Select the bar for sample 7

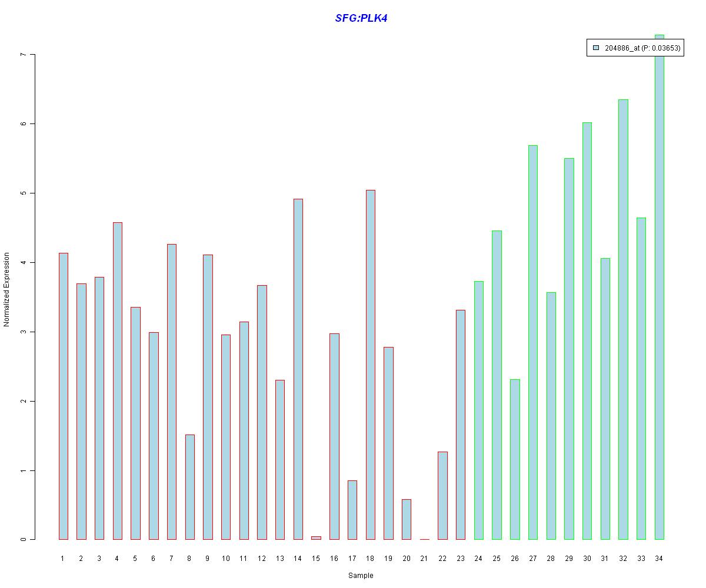tap(171, 392)
